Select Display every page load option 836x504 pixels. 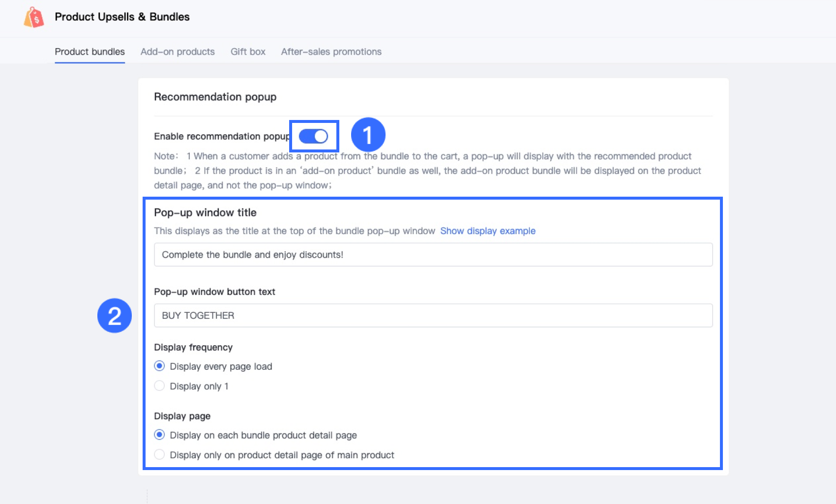point(159,366)
